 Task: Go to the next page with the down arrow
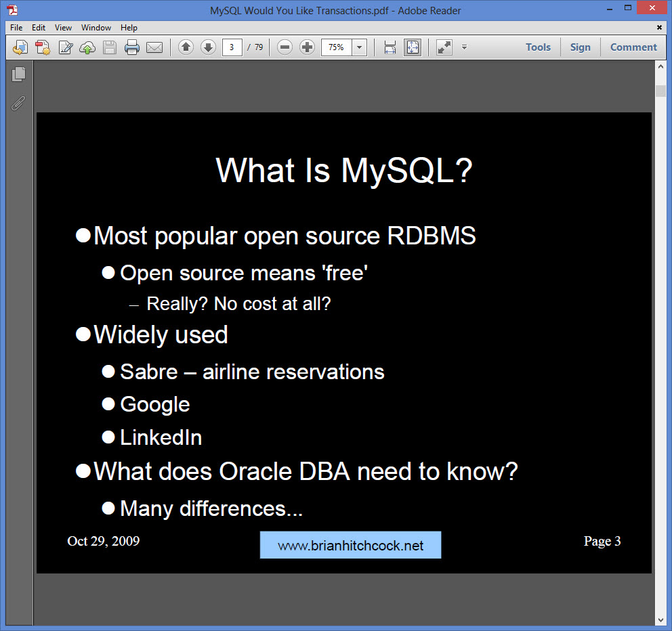click(209, 47)
